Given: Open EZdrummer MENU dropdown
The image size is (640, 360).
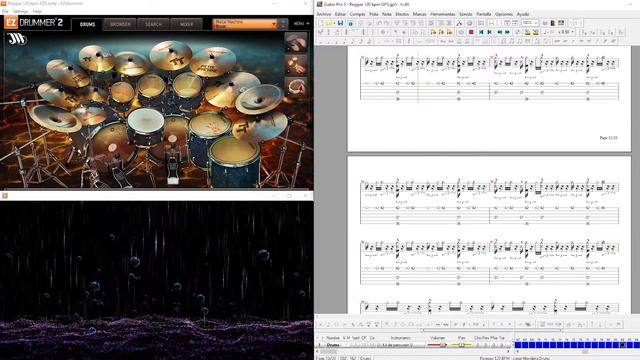Looking at the screenshot, I should [301, 24].
